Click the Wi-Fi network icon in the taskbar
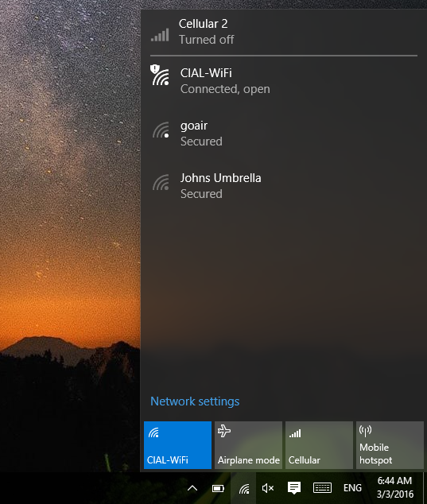 pos(244,489)
